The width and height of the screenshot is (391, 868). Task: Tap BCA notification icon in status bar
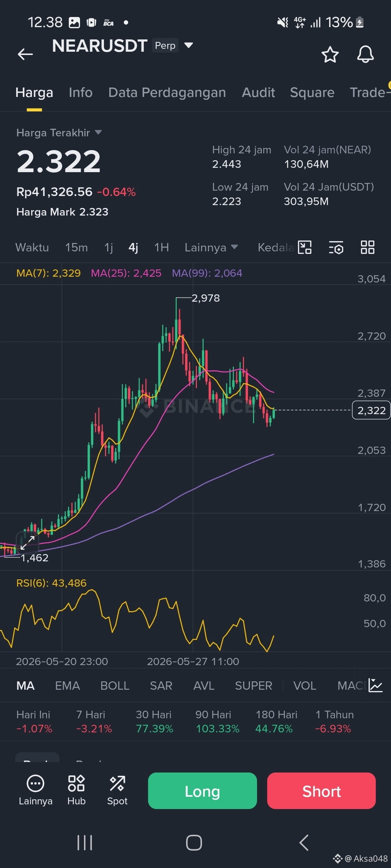coord(108,22)
